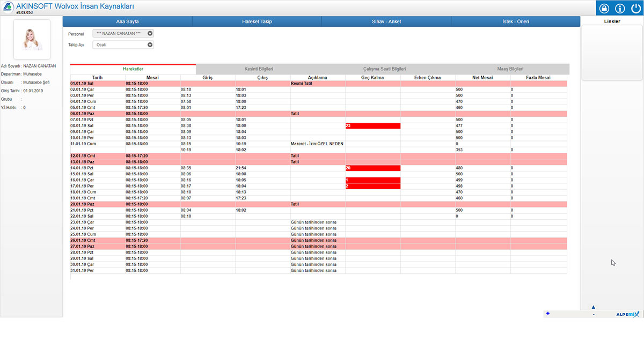
Task: Switch to the Çalışma Saati Bilgileri tab
Action: pyautogui.click(x=384, y=69)
